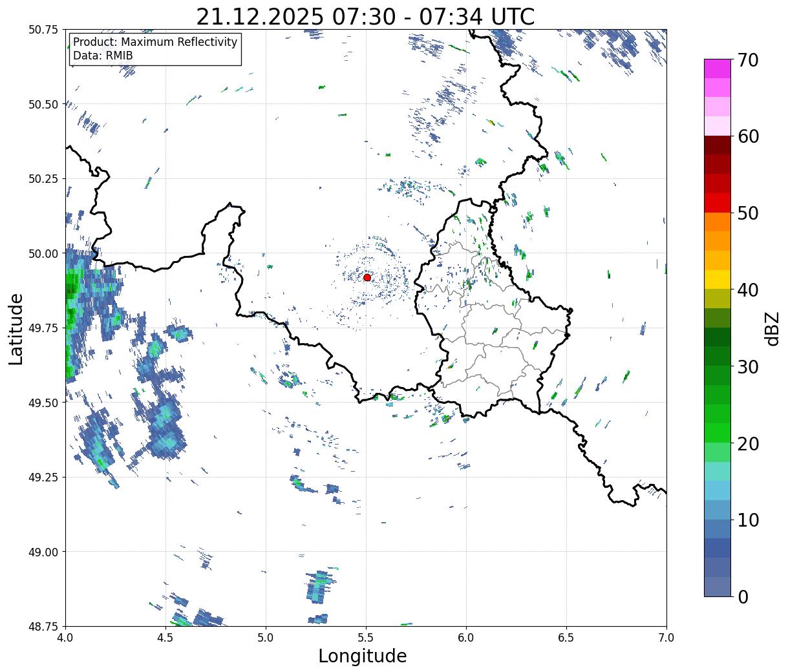This screenshot has height=672, width=788.
Task: Click longitude tick label 5.5
Action: pos(366,638)
